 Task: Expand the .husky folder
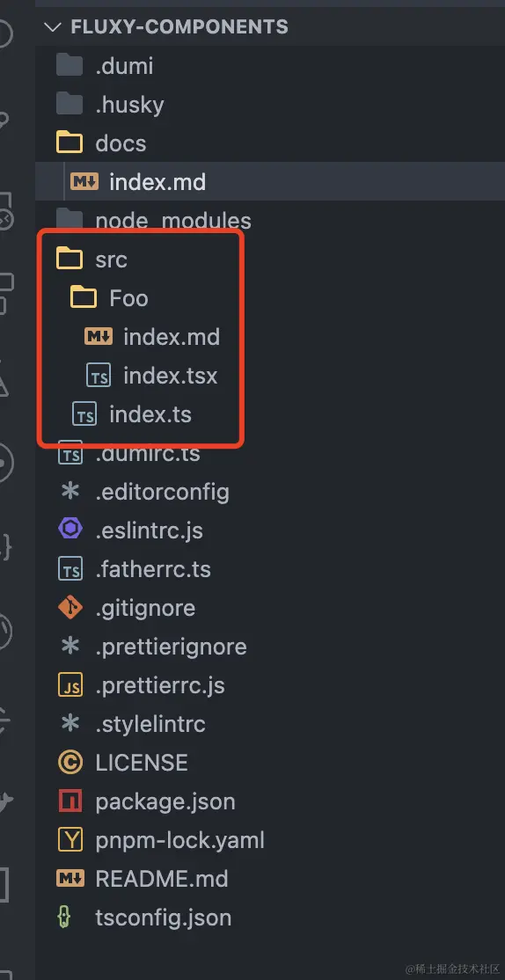tap(270, 105)
